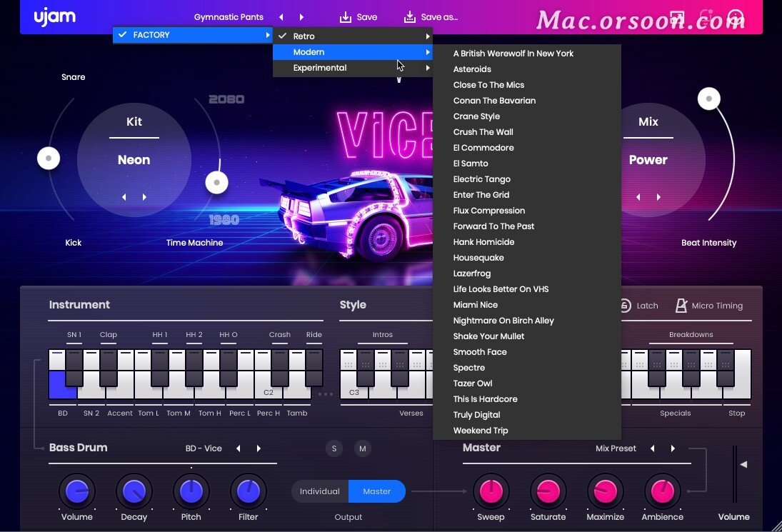Choose Close To The Mics preset
Image resolution: width=782 pixels, height=532 pixels.
click(x=527, y=85)
